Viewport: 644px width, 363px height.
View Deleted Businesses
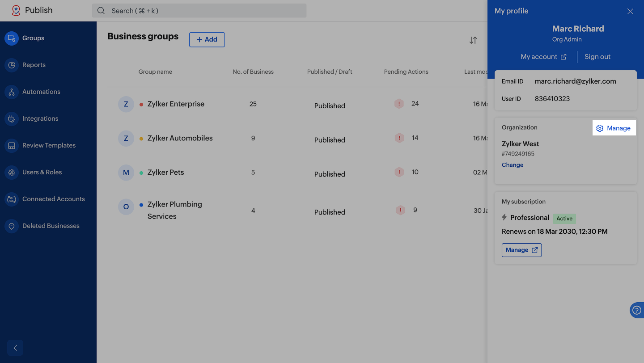click(x=51, y=226)
